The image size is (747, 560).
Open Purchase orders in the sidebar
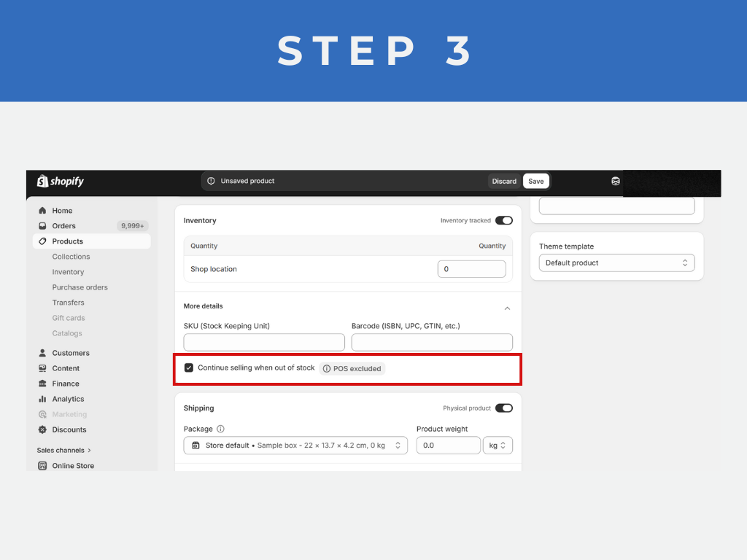[x=80, y=287]
